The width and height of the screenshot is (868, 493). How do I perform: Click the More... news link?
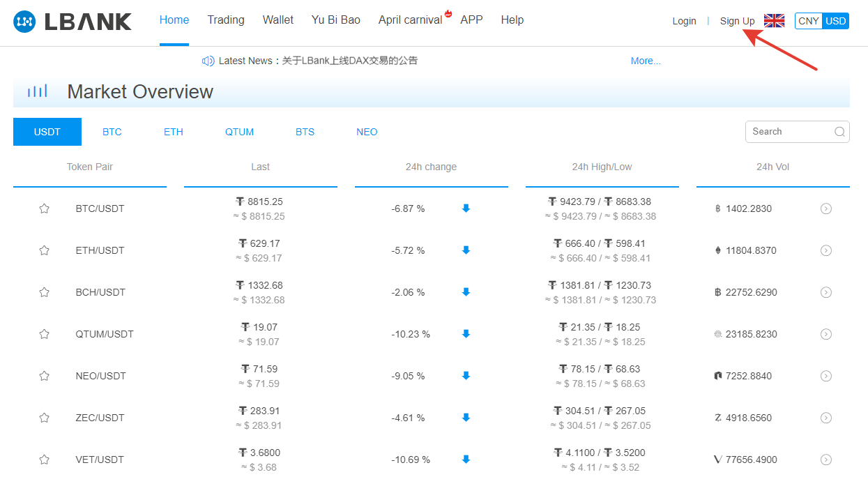(x=646, y=61)
